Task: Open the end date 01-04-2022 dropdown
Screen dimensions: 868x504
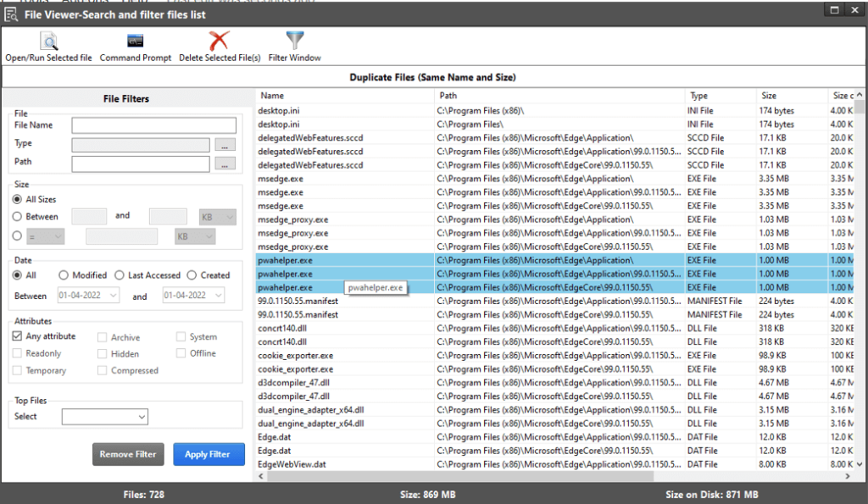Action: pos(193,296)
